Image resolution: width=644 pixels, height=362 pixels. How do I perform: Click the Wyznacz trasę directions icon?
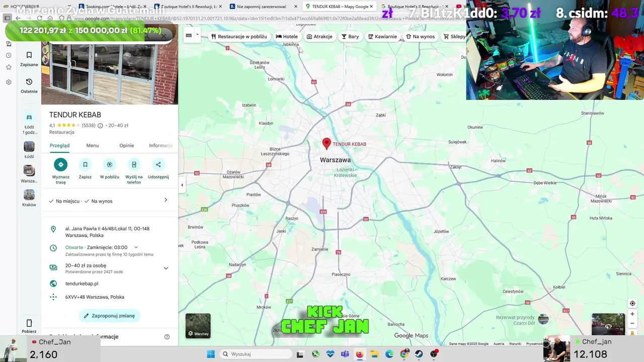pos(61,164)
